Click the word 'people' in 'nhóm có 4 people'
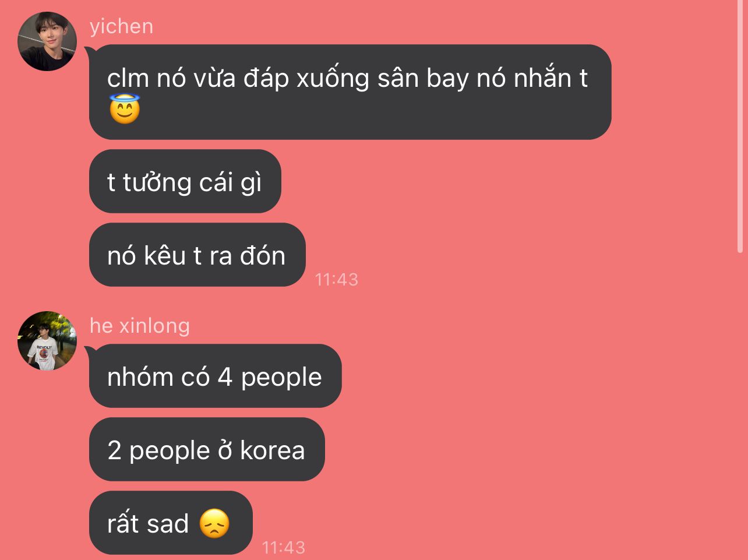Image resolution: width=748 pixels, height=560 pixels. (281, 378)
